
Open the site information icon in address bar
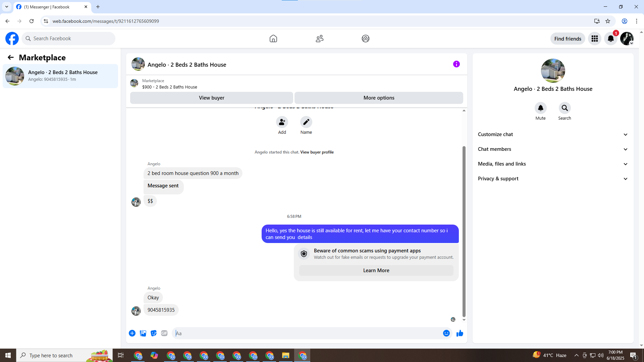pos(46,21)
